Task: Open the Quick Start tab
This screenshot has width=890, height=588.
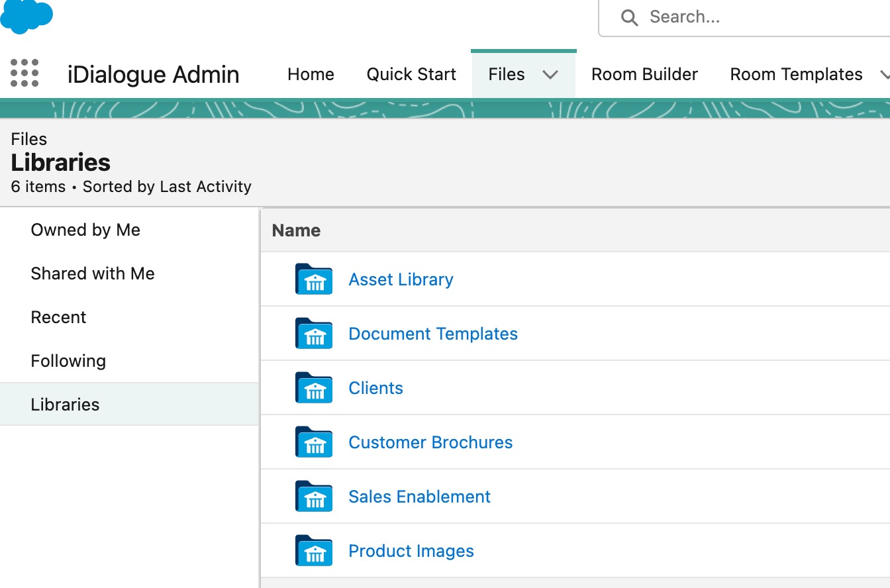Action: (411, 74)
